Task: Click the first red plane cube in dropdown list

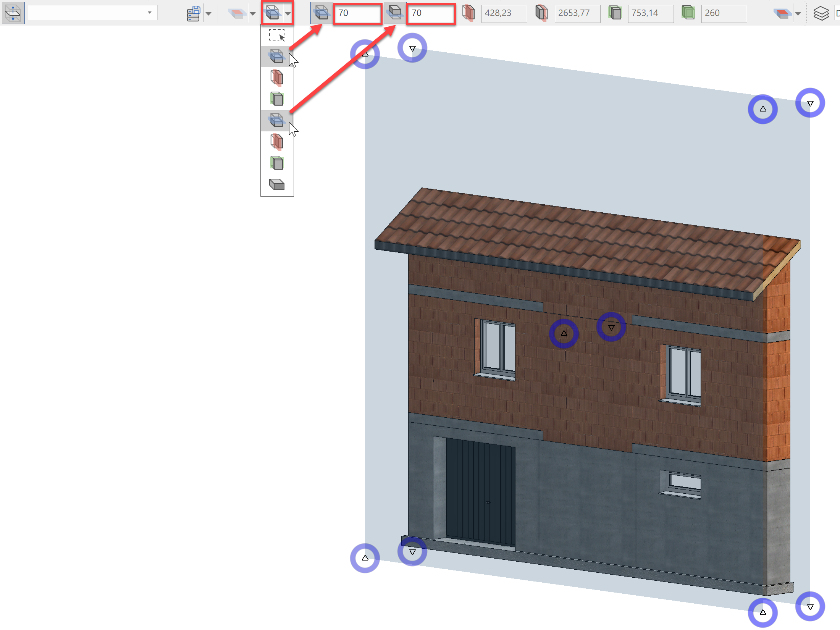Action: [x=276, y=78]
